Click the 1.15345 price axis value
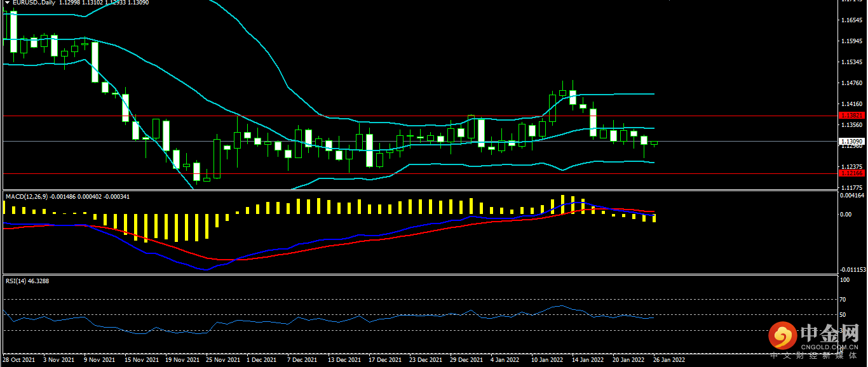The image size is (868, 367). tap(850, 62)
